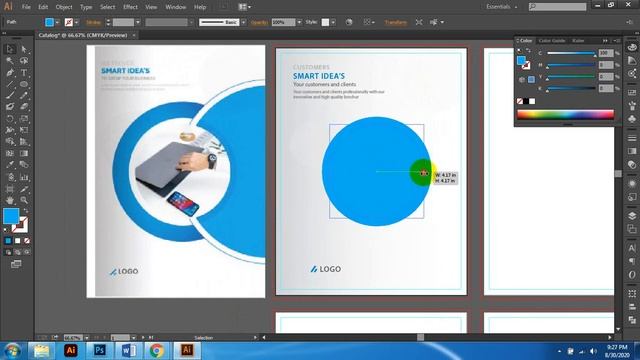Image resolution: width=640 pixels, height=360 pixels.
Task: Select the Eraser tool
Action: [24, 107]
